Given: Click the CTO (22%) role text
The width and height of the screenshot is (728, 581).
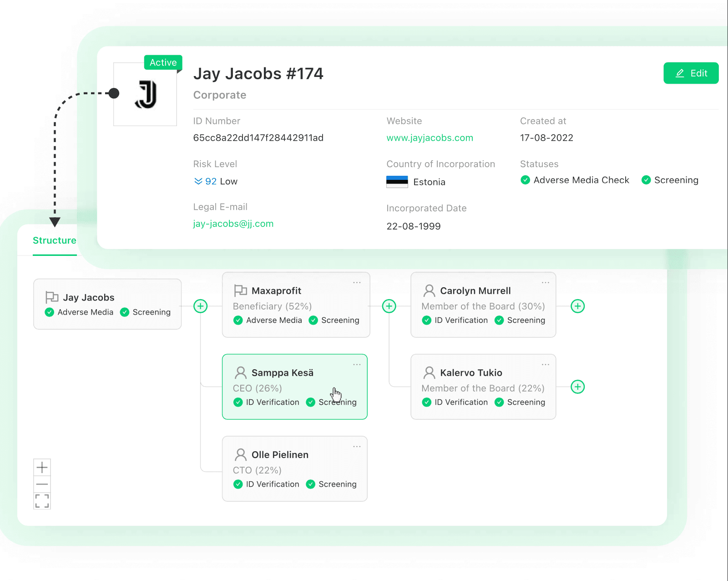Looking at the screenshot, I should coord(257,470).
